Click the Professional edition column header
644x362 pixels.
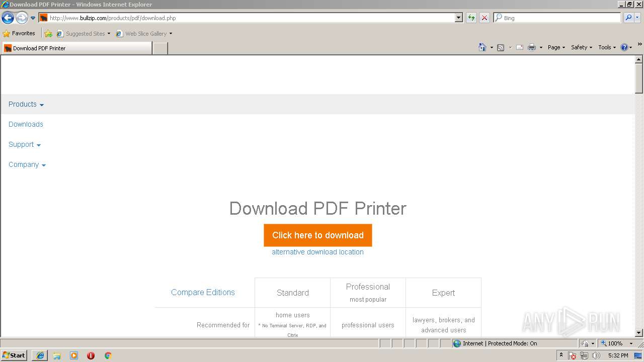tap(368, 293)
